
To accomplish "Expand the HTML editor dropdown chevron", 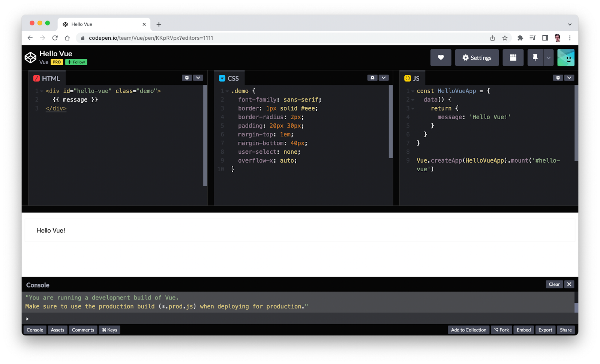I will (x=198, y=78).
